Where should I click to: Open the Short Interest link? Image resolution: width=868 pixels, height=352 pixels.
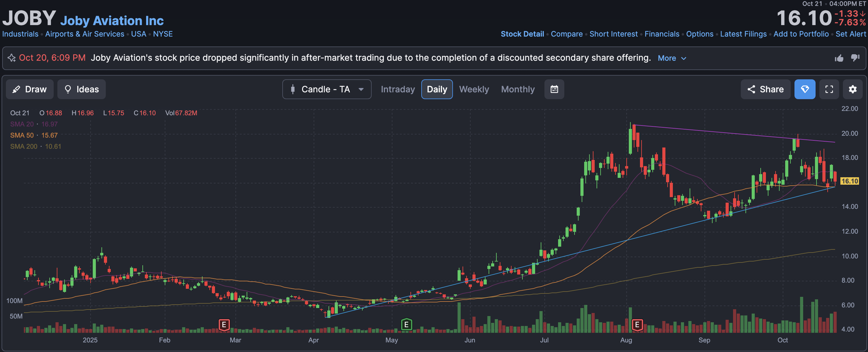coord(613,34)
